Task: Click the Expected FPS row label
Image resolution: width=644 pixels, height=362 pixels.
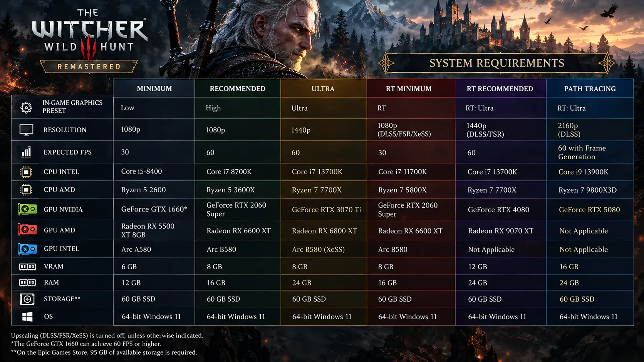Action: [68, 152]
